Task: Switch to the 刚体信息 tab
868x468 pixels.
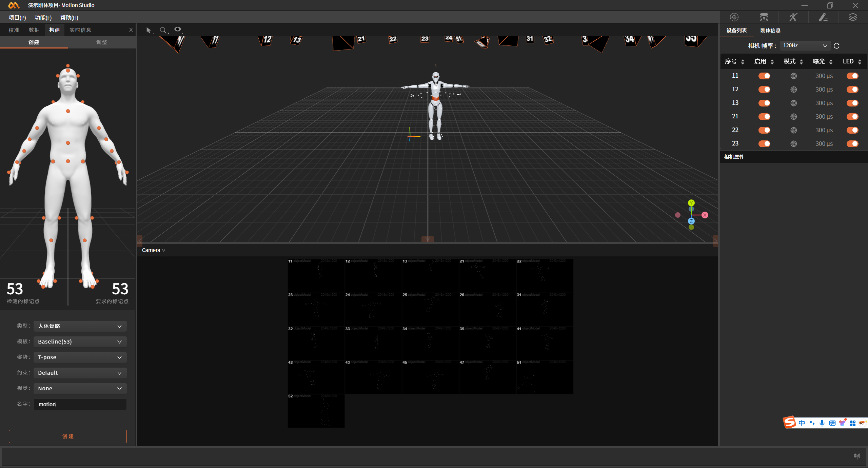Action: [770, 31]
